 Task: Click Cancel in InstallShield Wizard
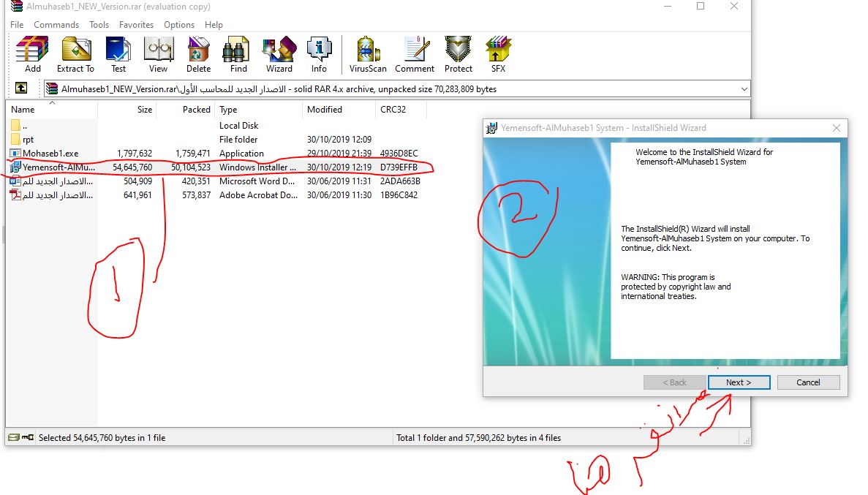point(808,382)
